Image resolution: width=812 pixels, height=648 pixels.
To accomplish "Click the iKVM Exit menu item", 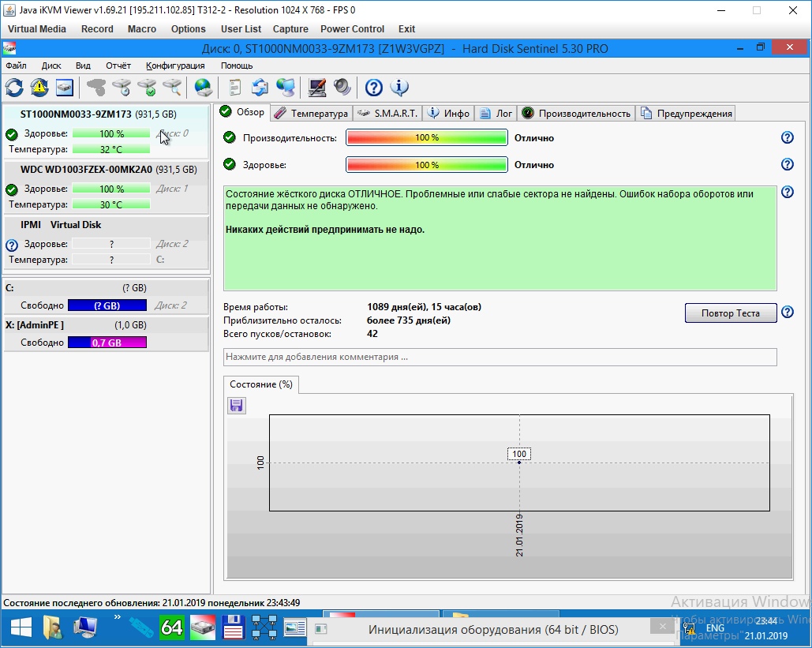I will [406, 29].
